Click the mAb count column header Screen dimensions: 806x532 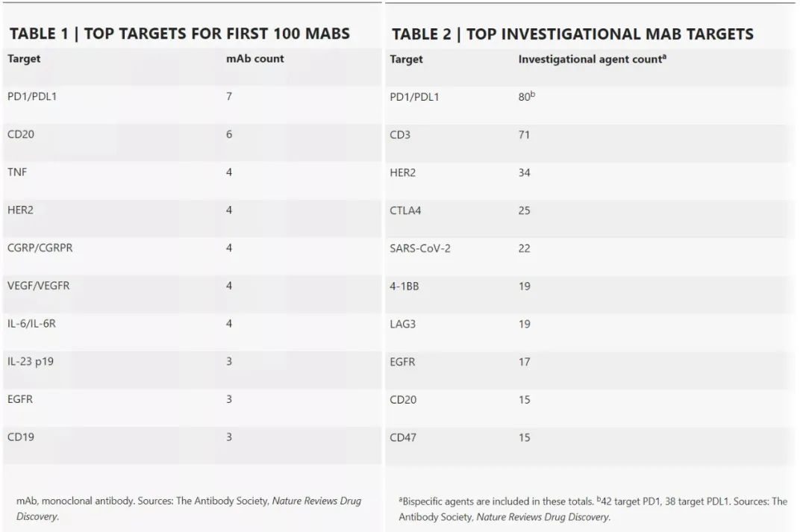click(254, 58)
